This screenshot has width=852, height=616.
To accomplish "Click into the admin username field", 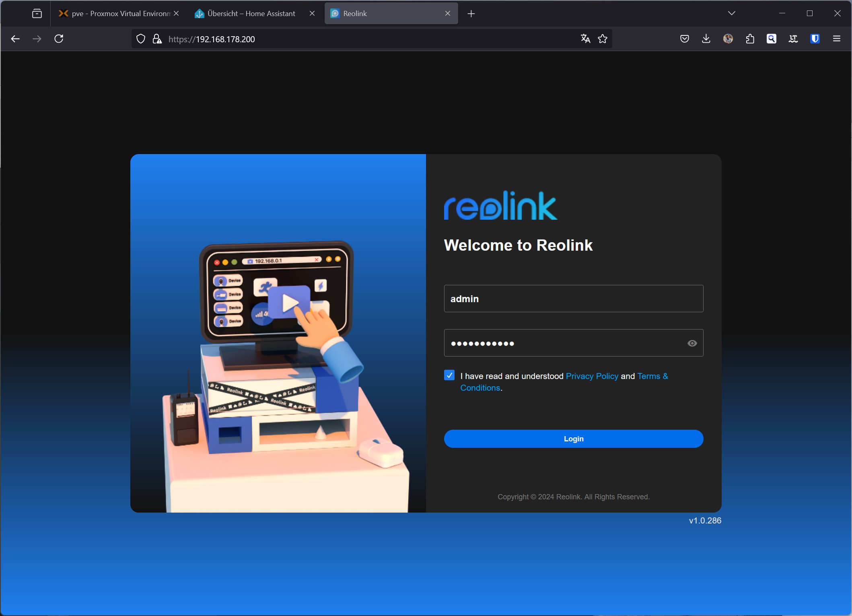I will point(573,299).
